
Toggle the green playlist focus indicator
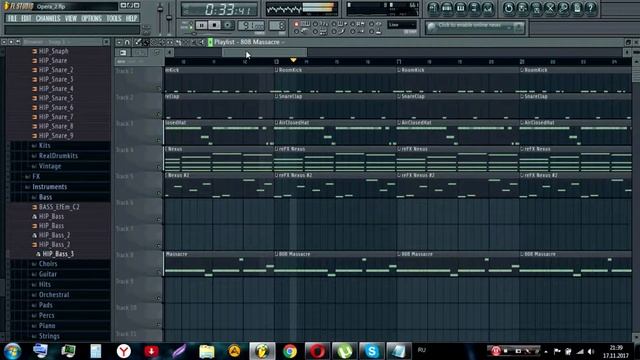tap(210, 42)
